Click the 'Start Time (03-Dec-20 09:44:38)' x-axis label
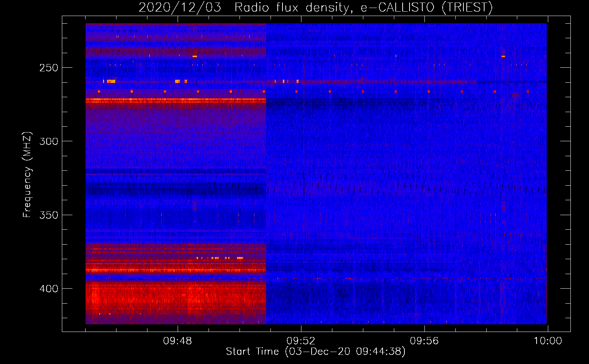This screenshot has height=364, width=589. point(316,352)
